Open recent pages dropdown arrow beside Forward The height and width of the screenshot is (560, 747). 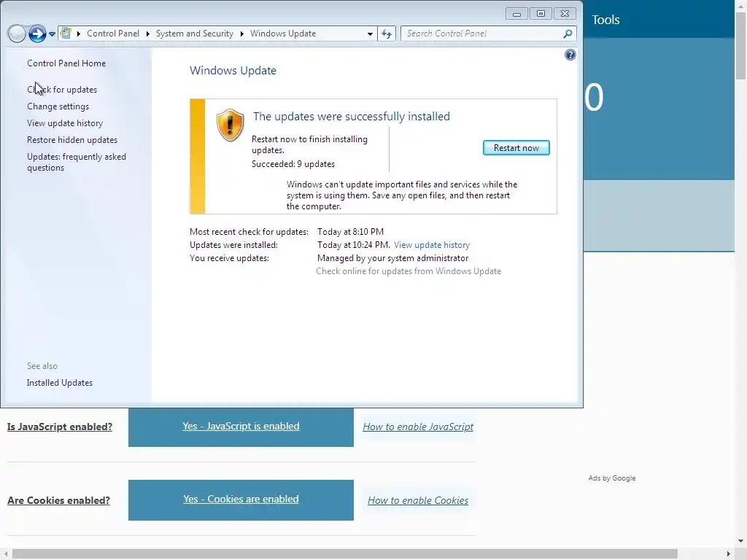(52, 34)
